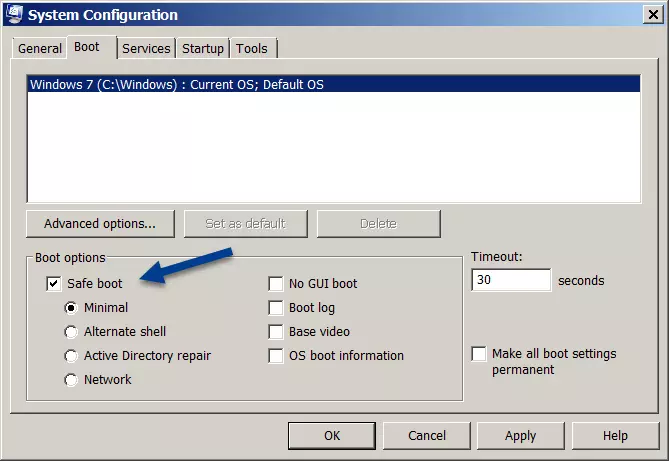Uncheck the Safe boot checkbox
The width and height of the screenshot is (669, 461).
coord(54,283)
